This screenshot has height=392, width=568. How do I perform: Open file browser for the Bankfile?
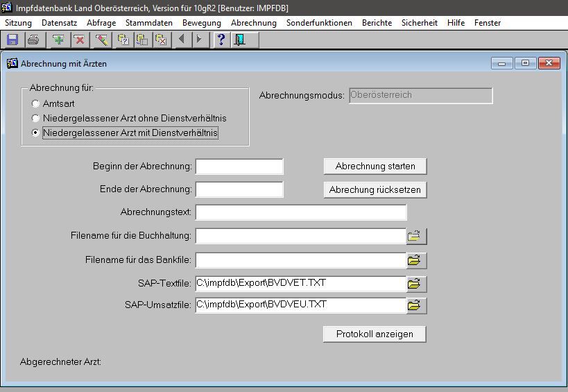[415, 261]
